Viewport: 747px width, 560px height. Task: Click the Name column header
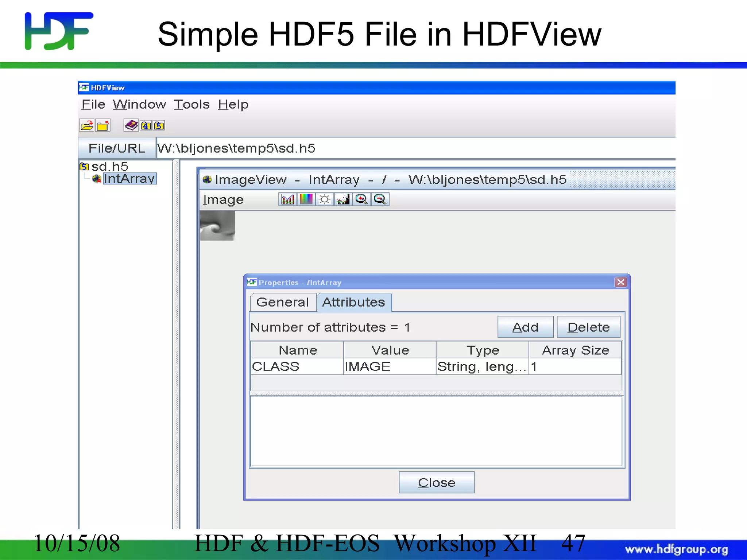298,350
